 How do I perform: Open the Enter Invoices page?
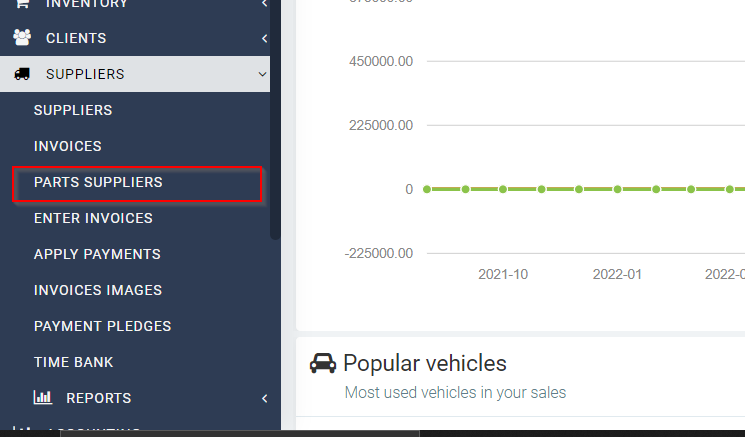point(93,218)
